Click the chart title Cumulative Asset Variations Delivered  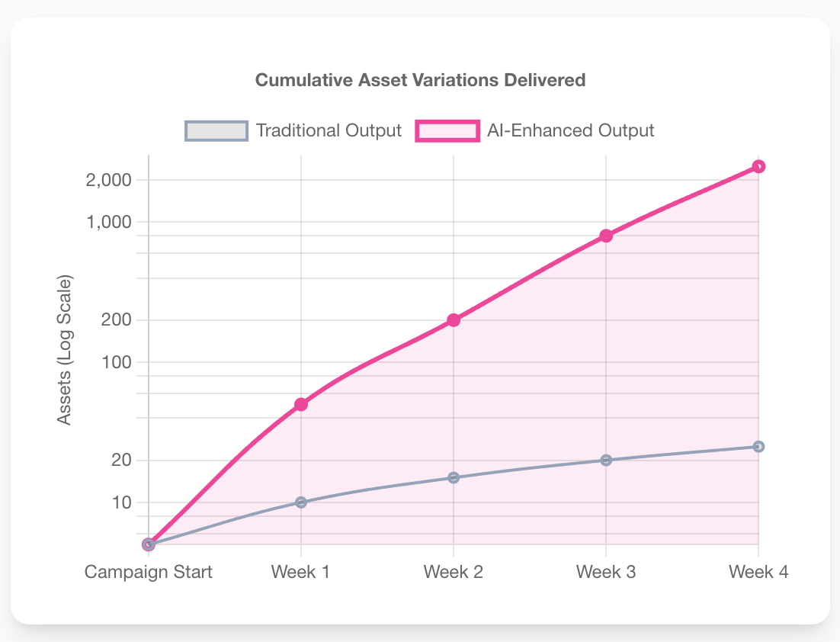point(420,80)
